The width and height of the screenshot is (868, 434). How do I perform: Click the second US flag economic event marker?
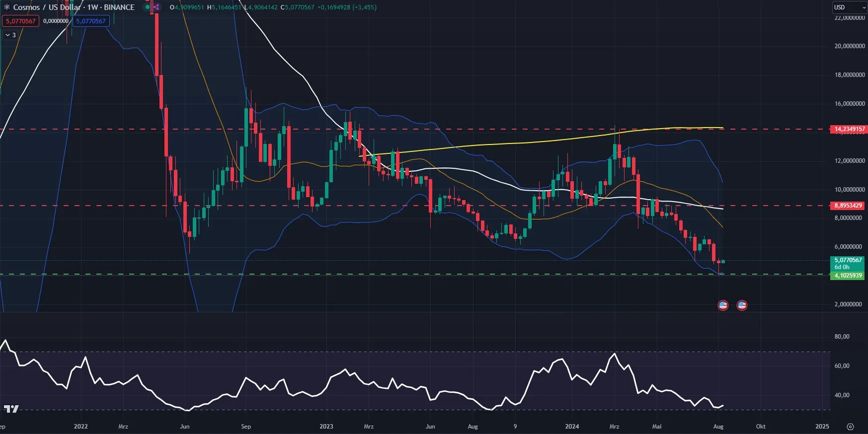(x=742, y=305)
